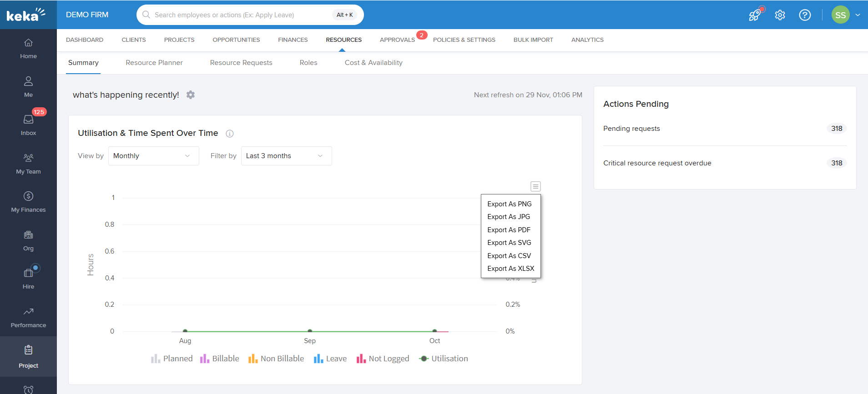The image size is (868, 394).
Task: Switch to the Resource Planner tab
Action: point(154,63)
